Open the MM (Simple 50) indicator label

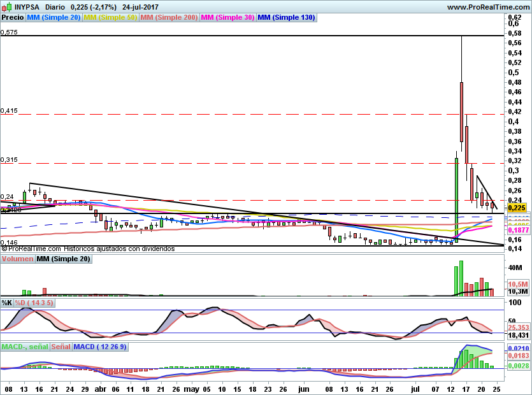pos(110,18)
